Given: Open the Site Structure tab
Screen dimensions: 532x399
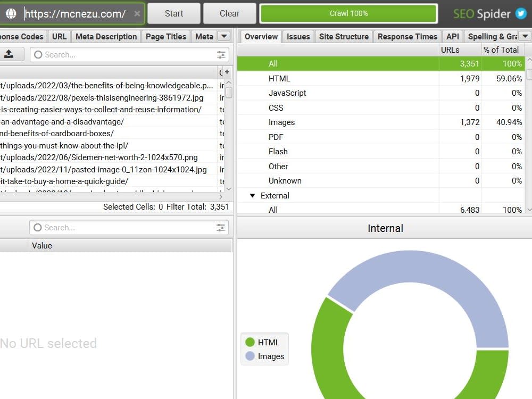Looking at the screenshot, I should point(344,36).
